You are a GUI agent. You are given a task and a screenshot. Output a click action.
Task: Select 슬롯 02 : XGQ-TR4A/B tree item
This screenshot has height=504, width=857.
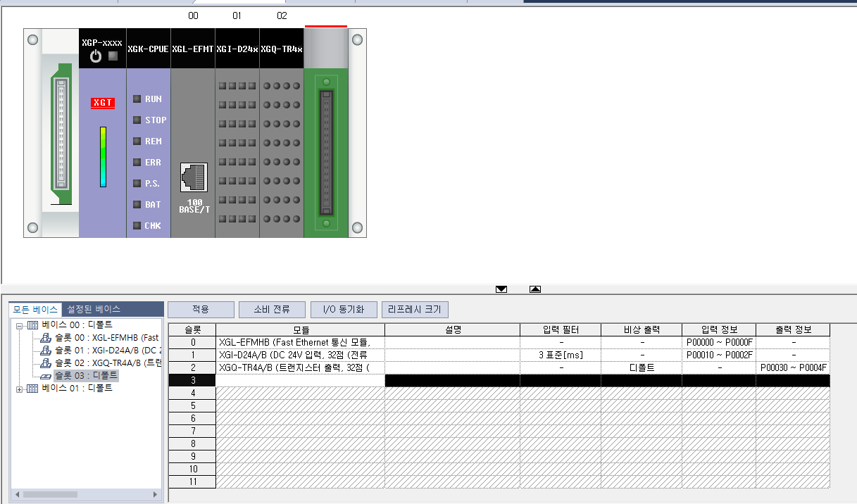click(108, 363)
